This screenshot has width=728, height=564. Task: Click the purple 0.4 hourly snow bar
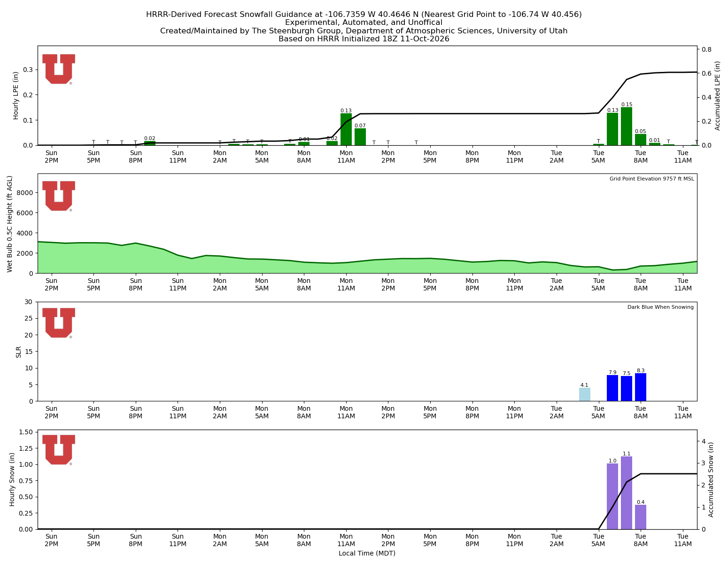[641, 517]
